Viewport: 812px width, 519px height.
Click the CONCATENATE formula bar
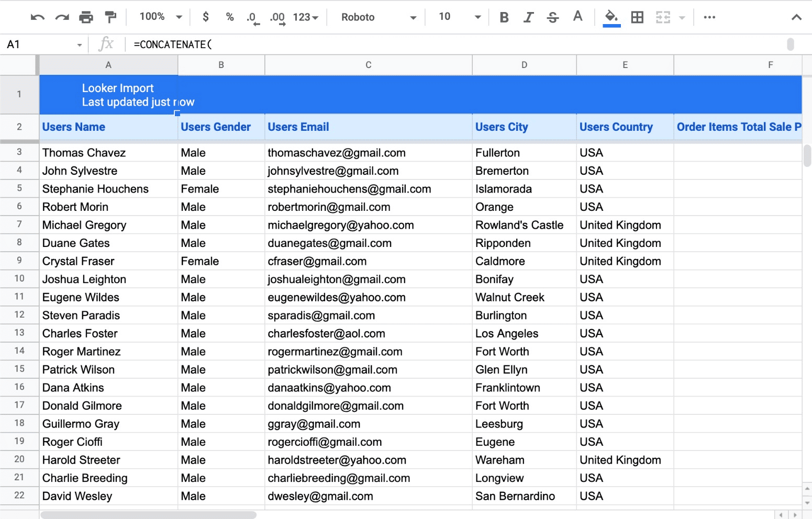point(455,44)
